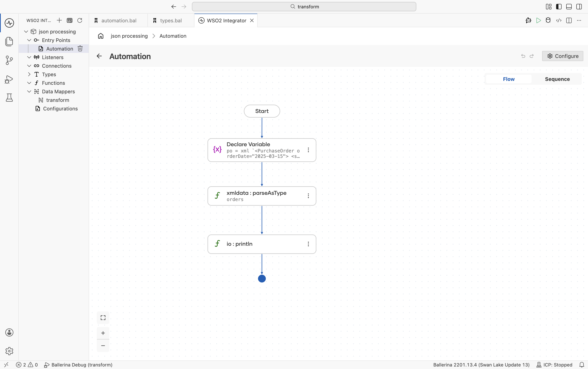Split the editor to the right
This screenshot has width=588, height=369.
tap(569, 20)
